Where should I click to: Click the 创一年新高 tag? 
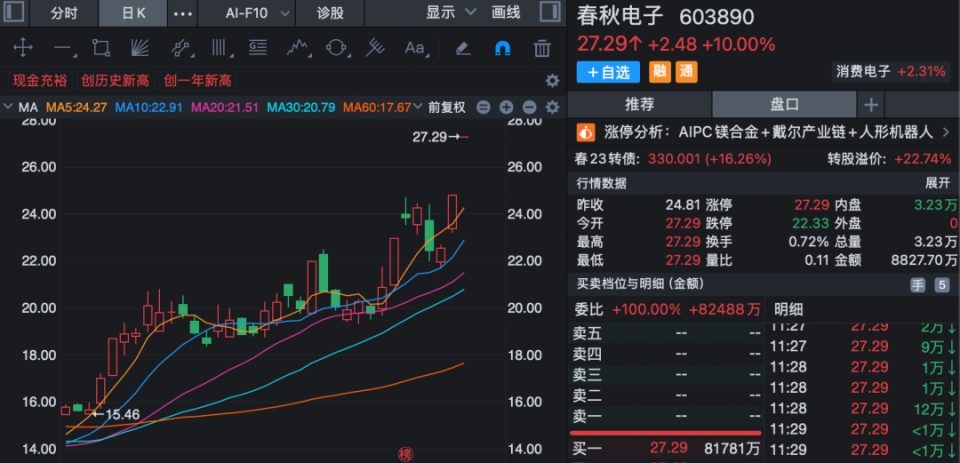point(198,80)
